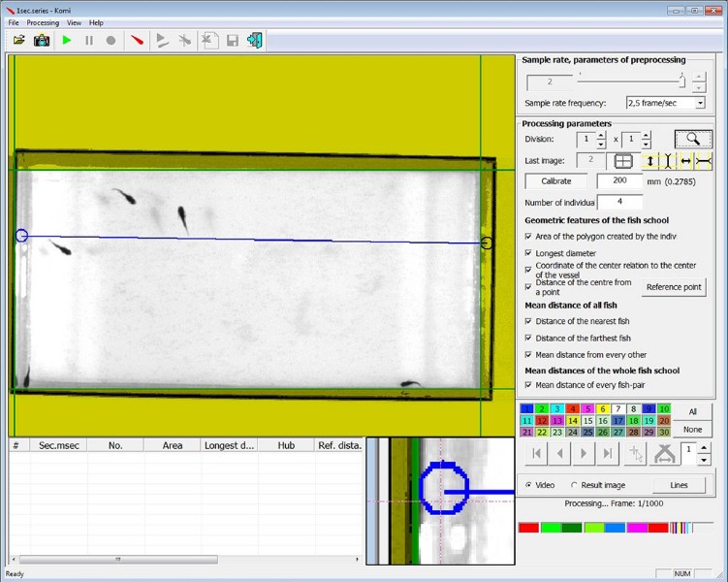Image resolution: width=728 pixels, height=582 pixels.
Task: Click the magnifier zoom button
Action: tap(692, 140)
